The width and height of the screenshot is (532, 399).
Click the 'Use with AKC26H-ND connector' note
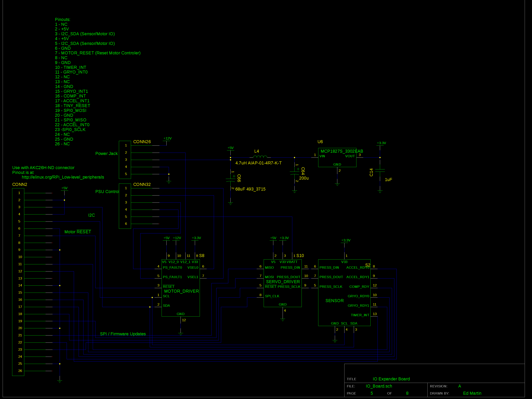click(x=43, y=168)
